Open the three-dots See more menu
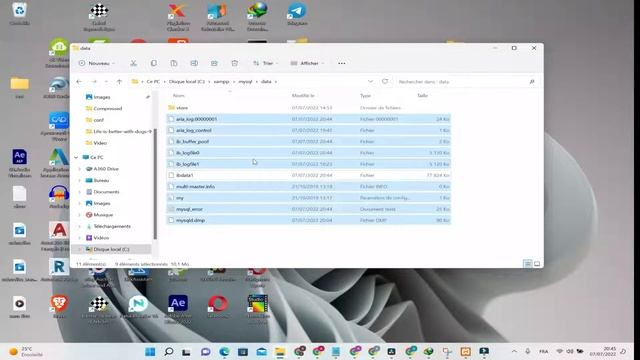 [342, 63]
